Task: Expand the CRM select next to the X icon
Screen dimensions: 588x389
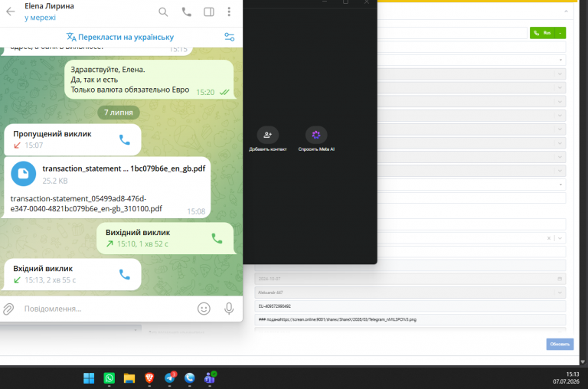Action: click(560, 238)
